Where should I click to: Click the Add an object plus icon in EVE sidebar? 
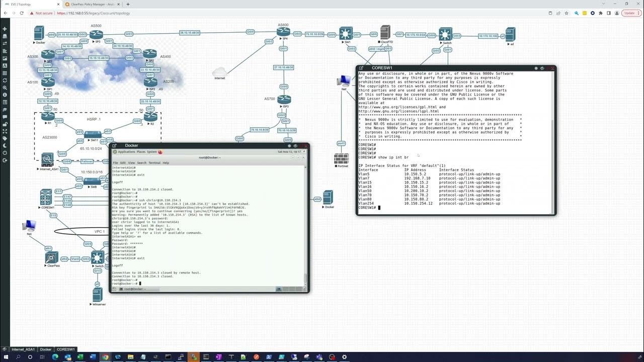pyautogui.click(x=5, y=29)
